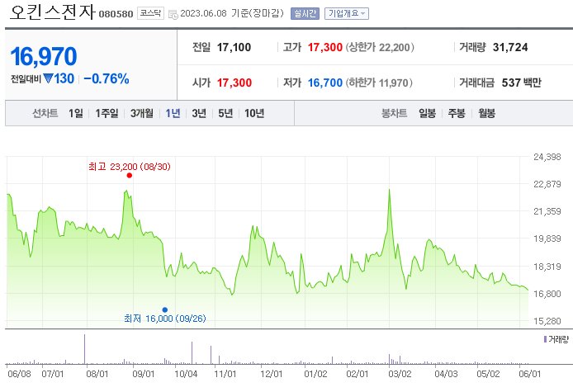Click the 거래대금 value 537 백만
573x392 pixels.
click(521, 83)
